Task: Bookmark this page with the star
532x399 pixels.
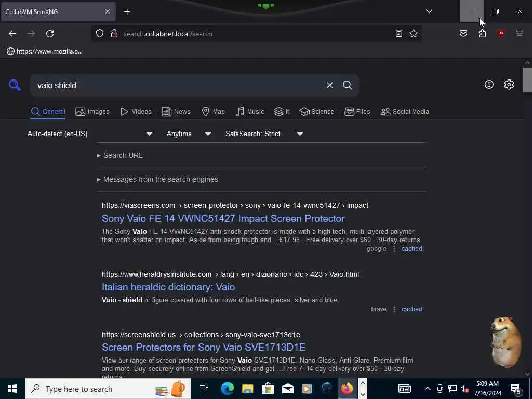Action: coord(413,34)
